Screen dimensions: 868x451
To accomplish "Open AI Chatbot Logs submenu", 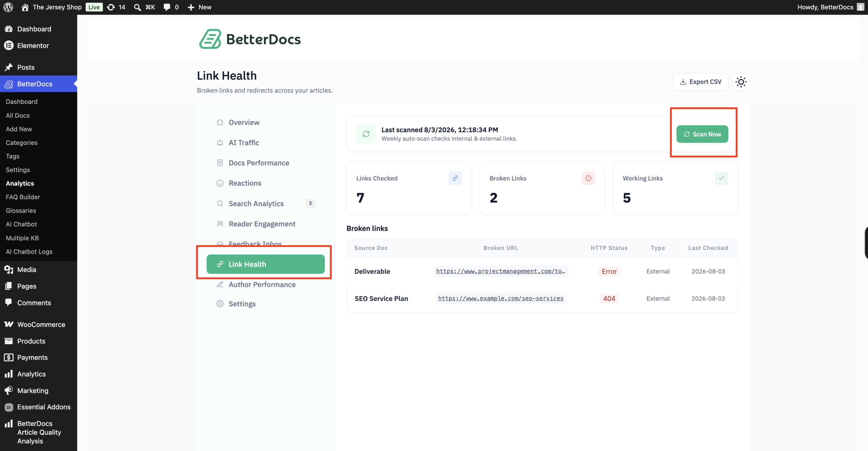I will click(29, 251).
